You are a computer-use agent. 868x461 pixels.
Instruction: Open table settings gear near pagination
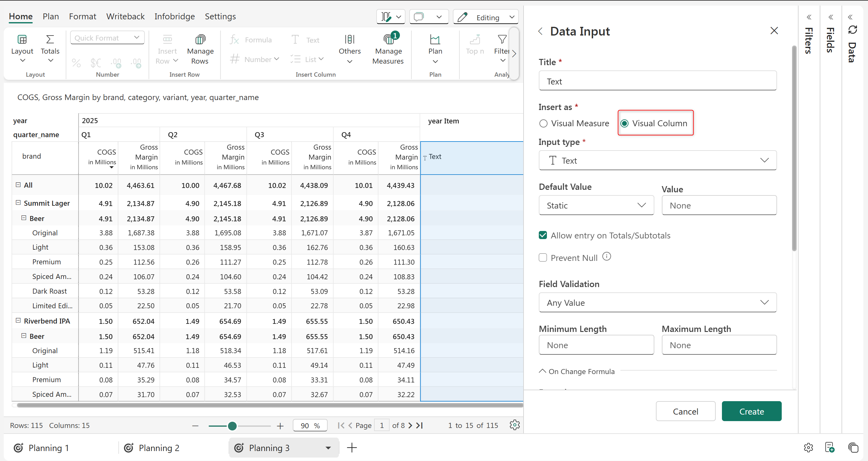tap(514, 425)
